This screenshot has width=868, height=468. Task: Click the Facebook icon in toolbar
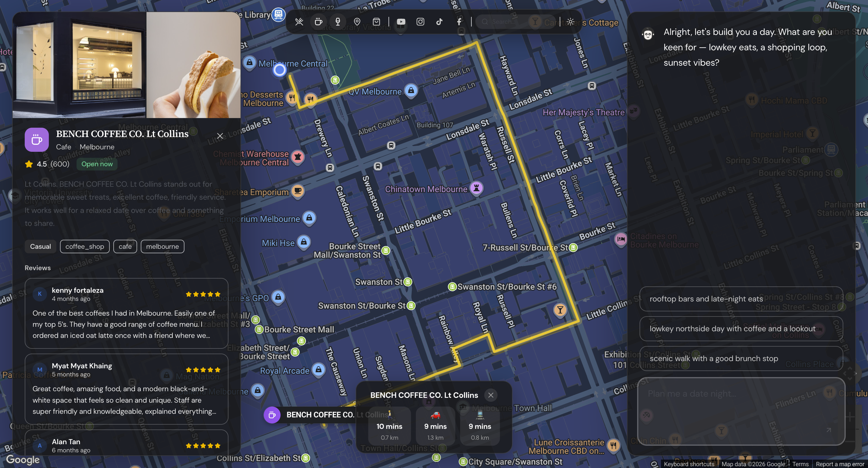pos(459,22)
